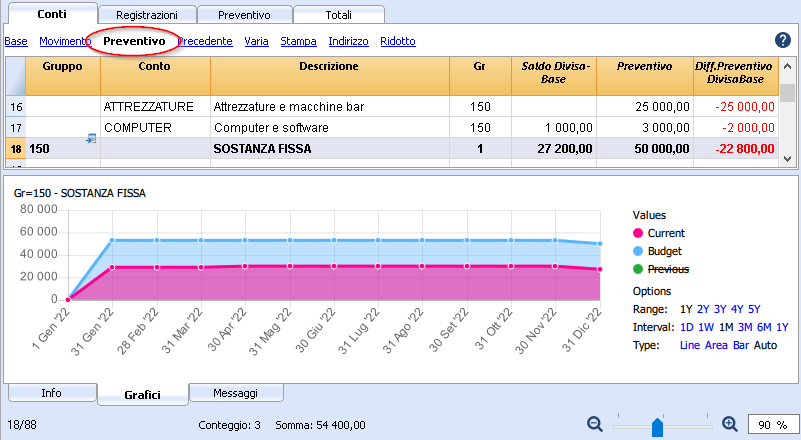Click the SOSTANZA FISSA description cell
The width and height of the screenshot is (801, 440).
pyautogui.click(x=329, y=149)
